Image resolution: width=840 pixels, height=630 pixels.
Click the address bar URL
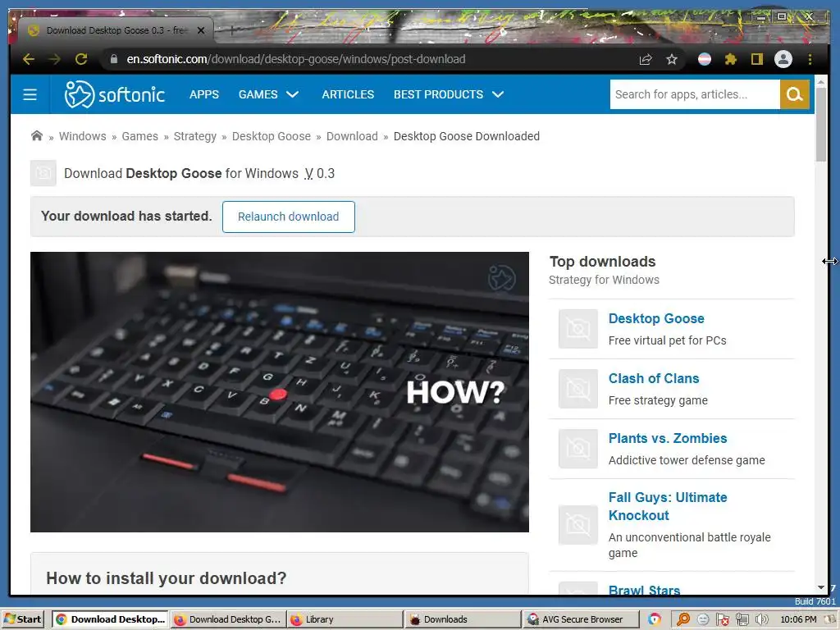[x=295, y=59]
